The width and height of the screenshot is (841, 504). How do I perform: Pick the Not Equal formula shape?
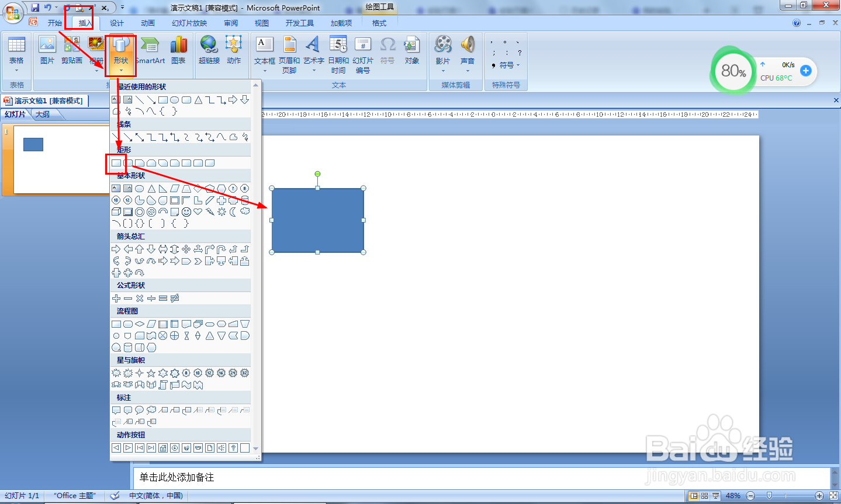coord(175,298)
